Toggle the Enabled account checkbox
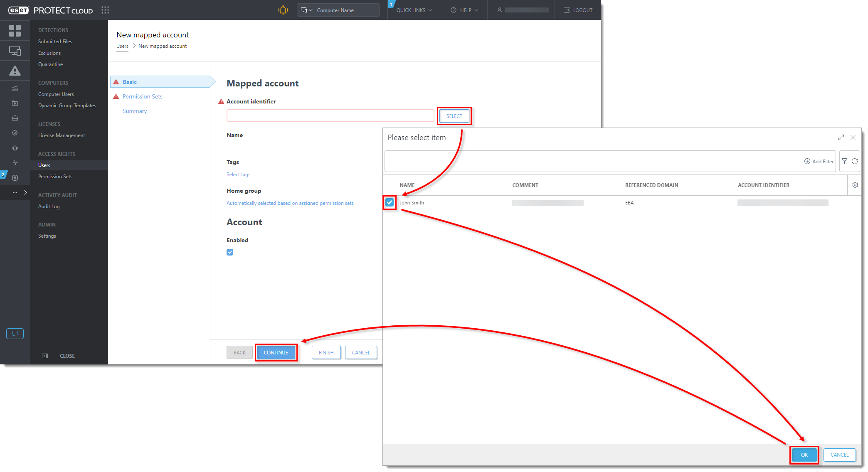 (x=230, y=252)
